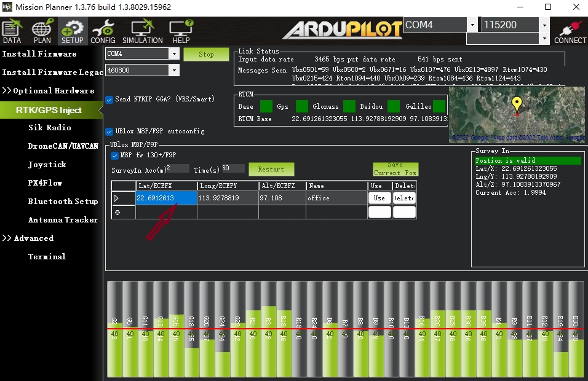Click the SurveyIn Acc(m) input field
Image resolution: width=588 pixels, height=381 pixels.
point(177,168)
